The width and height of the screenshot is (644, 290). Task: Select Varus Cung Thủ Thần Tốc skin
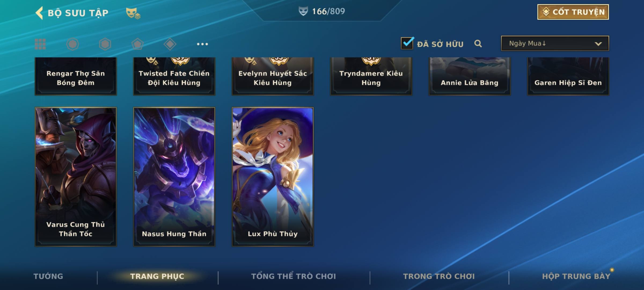pos(76,177)
